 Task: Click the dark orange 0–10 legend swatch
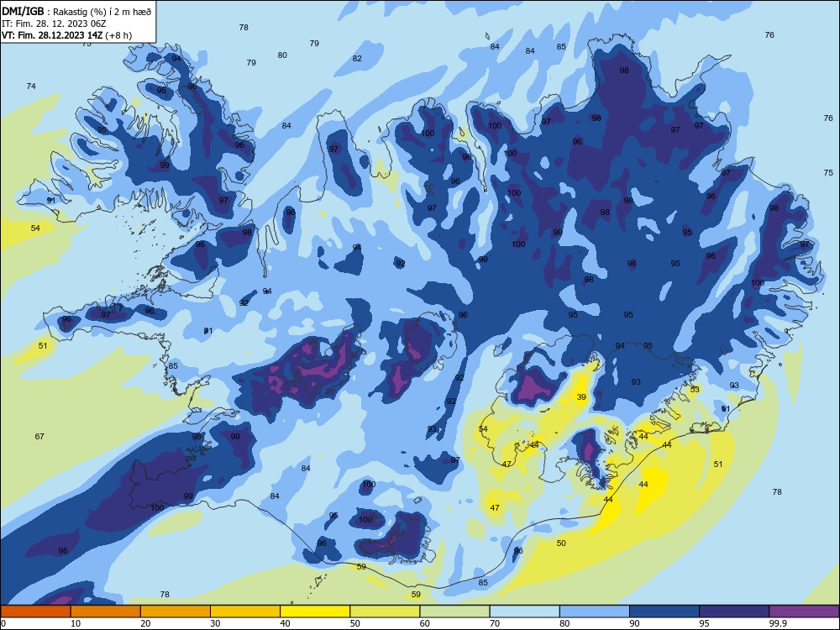(35, 612)
